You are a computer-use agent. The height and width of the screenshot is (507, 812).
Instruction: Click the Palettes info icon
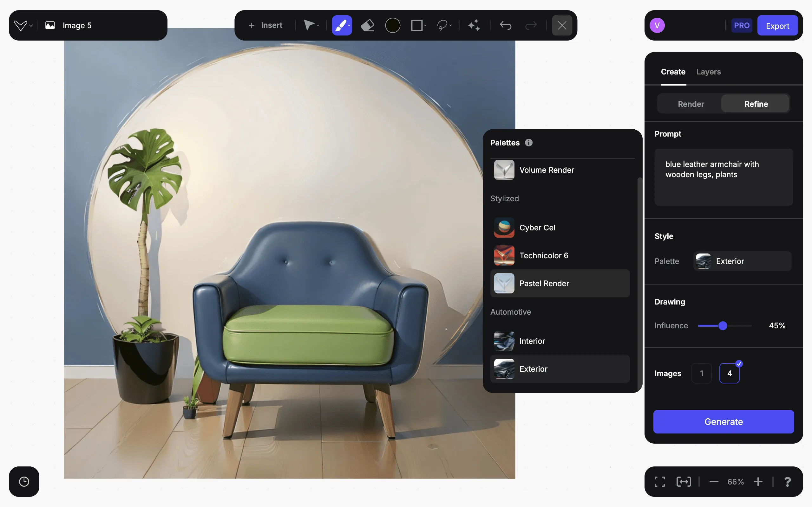click(x=529, y=143)
